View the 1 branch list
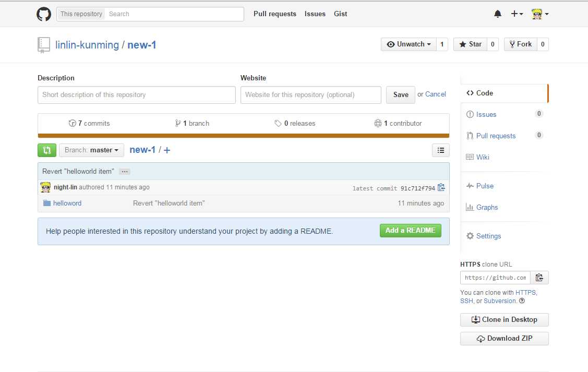 [192, 123]
